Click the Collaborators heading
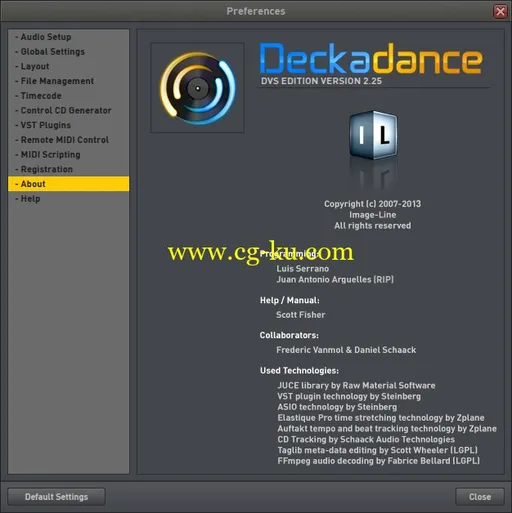 click(289, 335)
